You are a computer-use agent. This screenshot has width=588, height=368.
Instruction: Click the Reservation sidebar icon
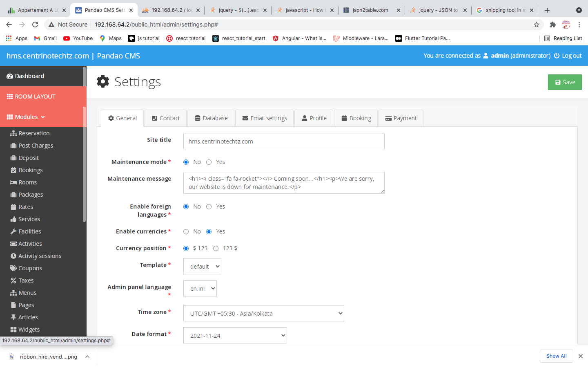pos(13,133)
